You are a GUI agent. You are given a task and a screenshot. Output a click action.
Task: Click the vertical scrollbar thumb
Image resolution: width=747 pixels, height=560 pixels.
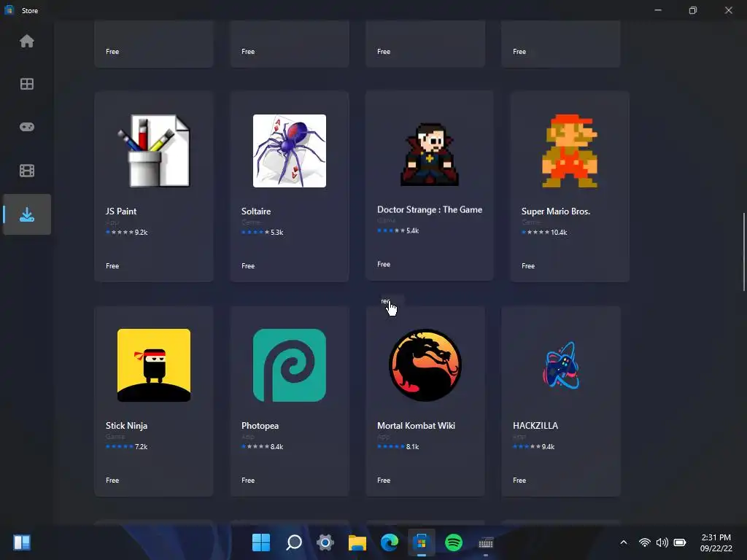tap(743, 252)
